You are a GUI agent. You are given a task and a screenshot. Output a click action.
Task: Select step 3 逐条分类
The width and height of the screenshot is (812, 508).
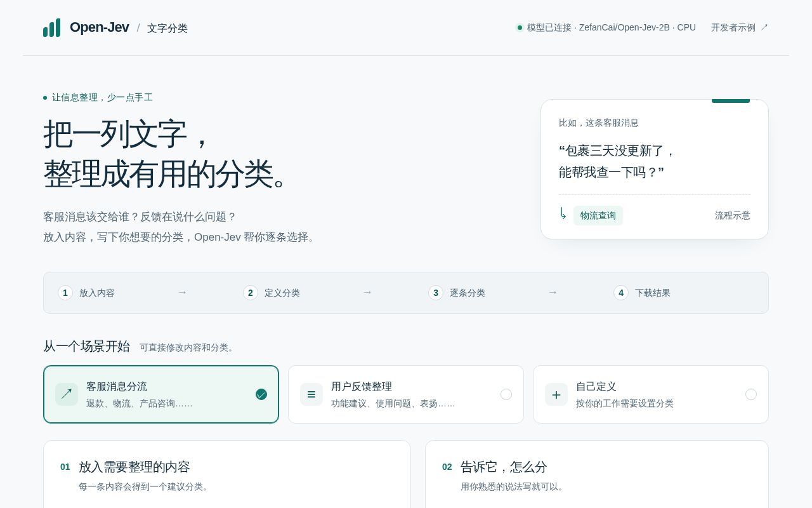(457, 293)
